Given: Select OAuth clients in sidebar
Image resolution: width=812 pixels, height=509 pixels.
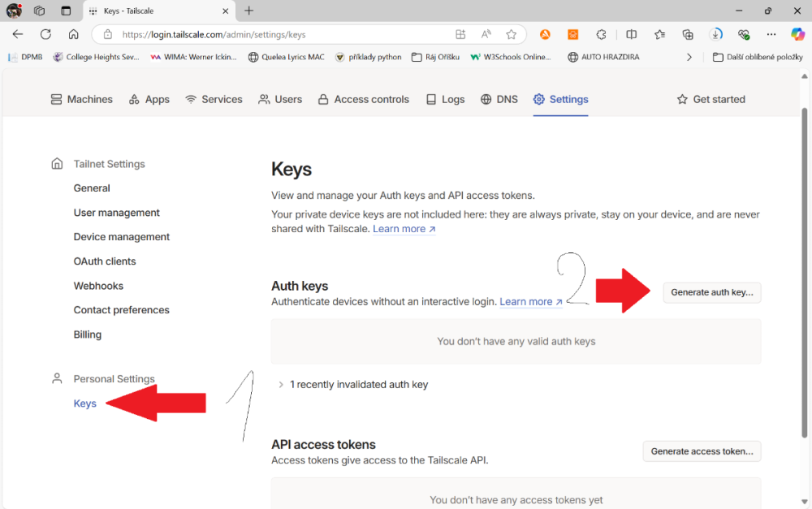Looking at the screenshot, I should point(105,261).
